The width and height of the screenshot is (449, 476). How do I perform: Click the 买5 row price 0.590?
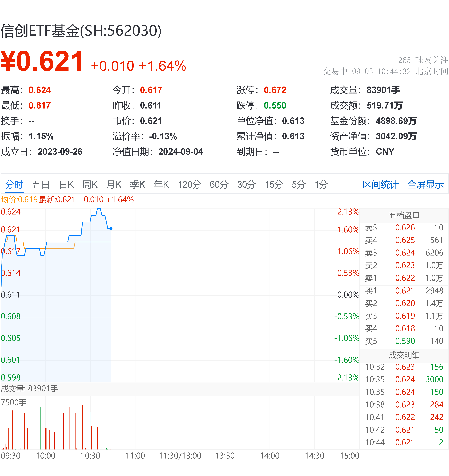coord(405,341)
